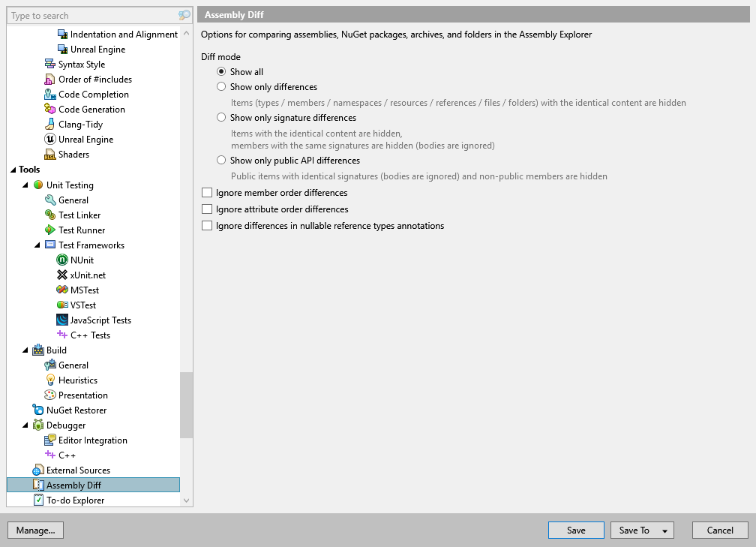Viewport: 756px width, 547px height.
Task: Open the Test Runner settings
Action: pyautogui.click(x=81, y=230)
